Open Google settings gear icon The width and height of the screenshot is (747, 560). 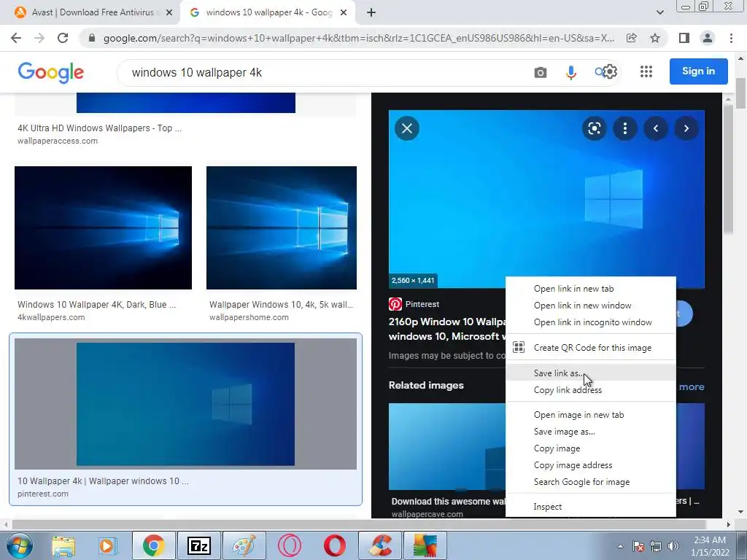click(611, 72)
